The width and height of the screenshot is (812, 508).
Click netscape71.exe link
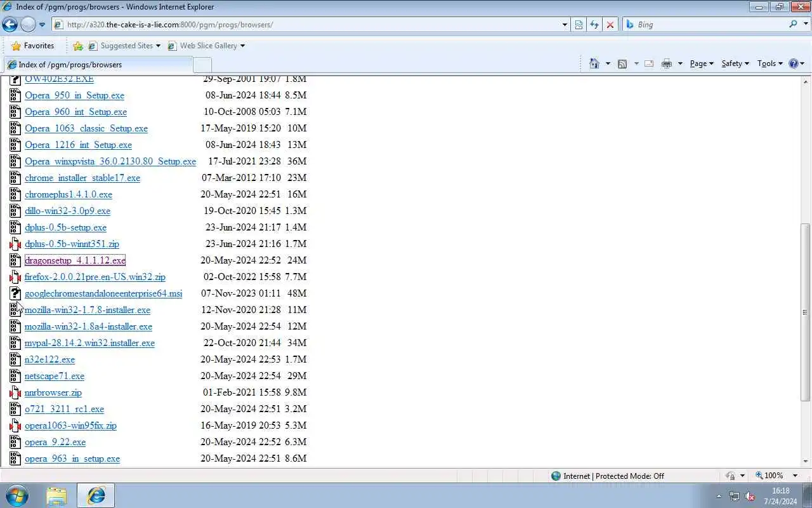pos(55,376)
